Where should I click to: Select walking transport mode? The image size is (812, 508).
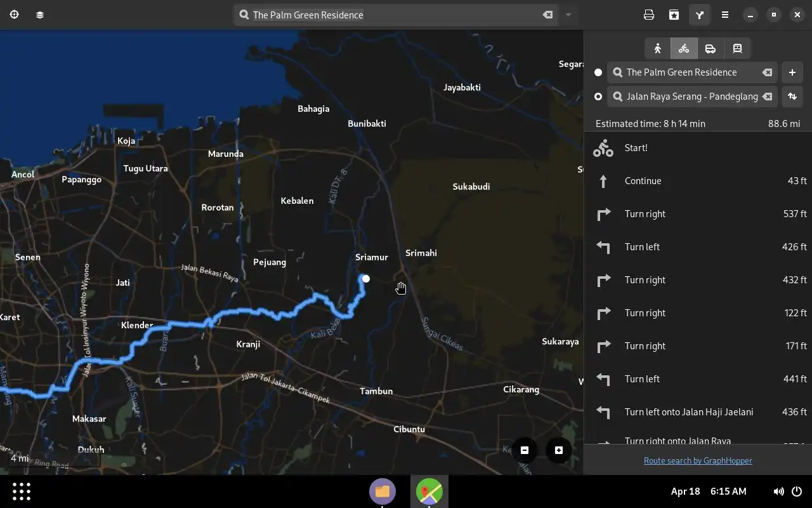(x=658, y=48)
